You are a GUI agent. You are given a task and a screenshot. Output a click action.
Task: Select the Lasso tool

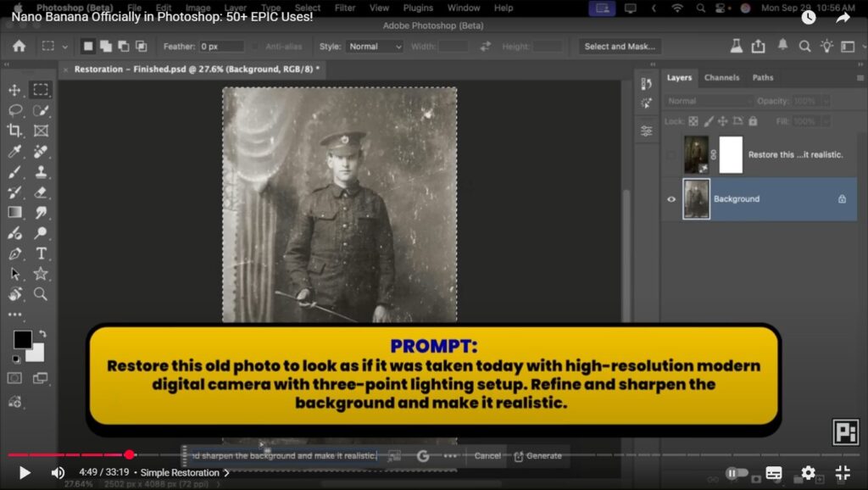[x=14, y=110]
